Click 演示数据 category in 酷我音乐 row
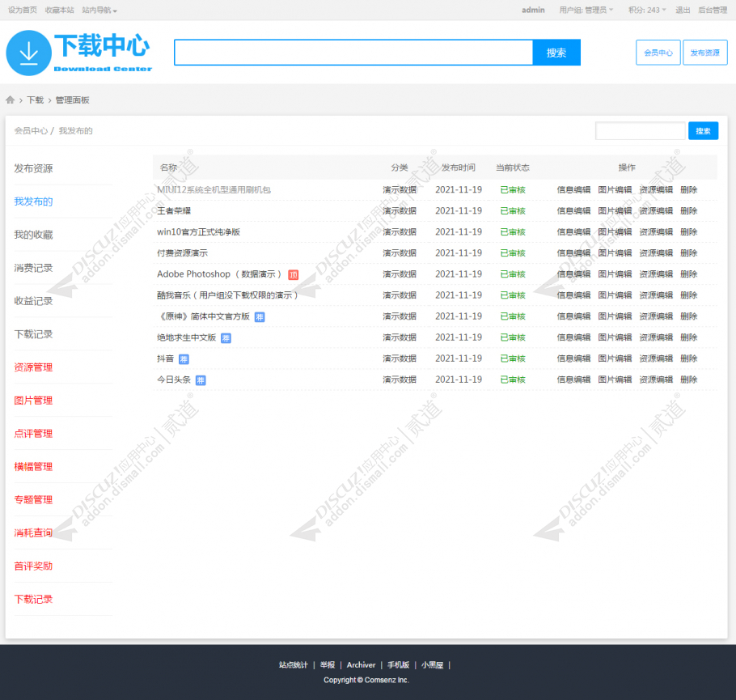Screen dimensions: 736x700 tap(400, 295)
